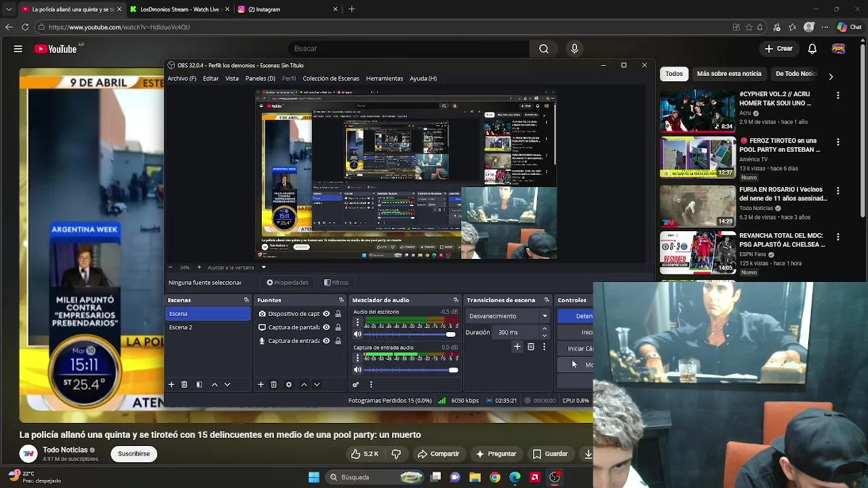
Task: Lock the Dispositivo de captura source
Action: [338, 314]
